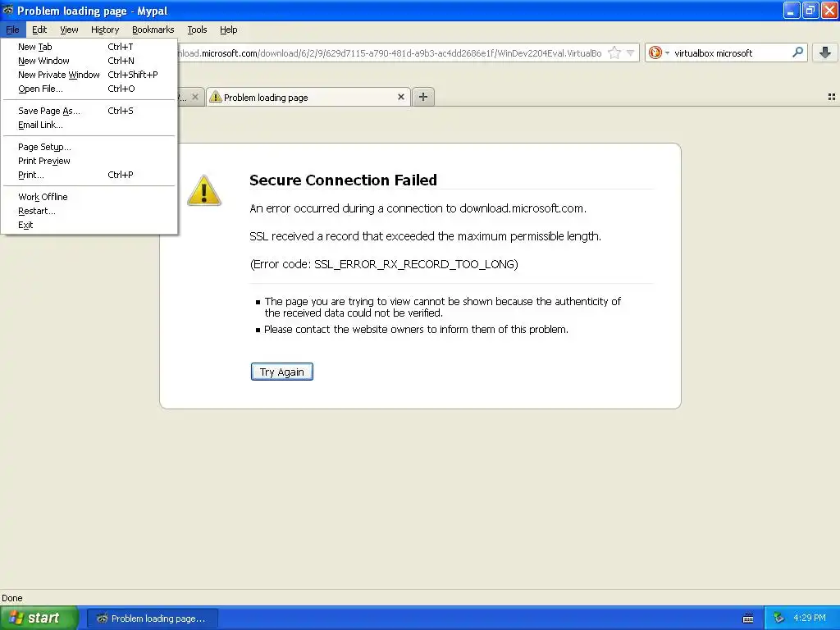Choose Exit from File menu
Image resolution: width=840 pixels, height=630 pixels.
(x=89, y=225)
